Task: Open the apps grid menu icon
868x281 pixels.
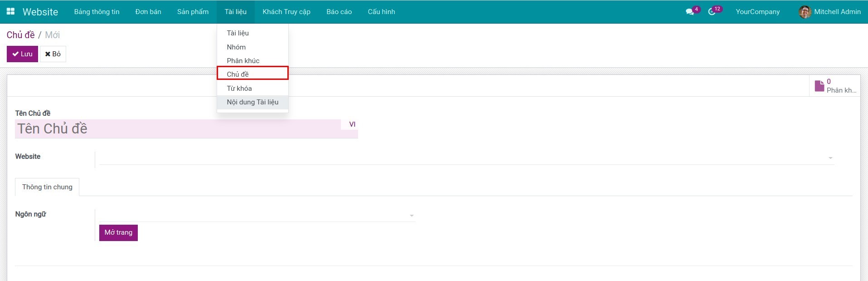Action: pos(10,12)
